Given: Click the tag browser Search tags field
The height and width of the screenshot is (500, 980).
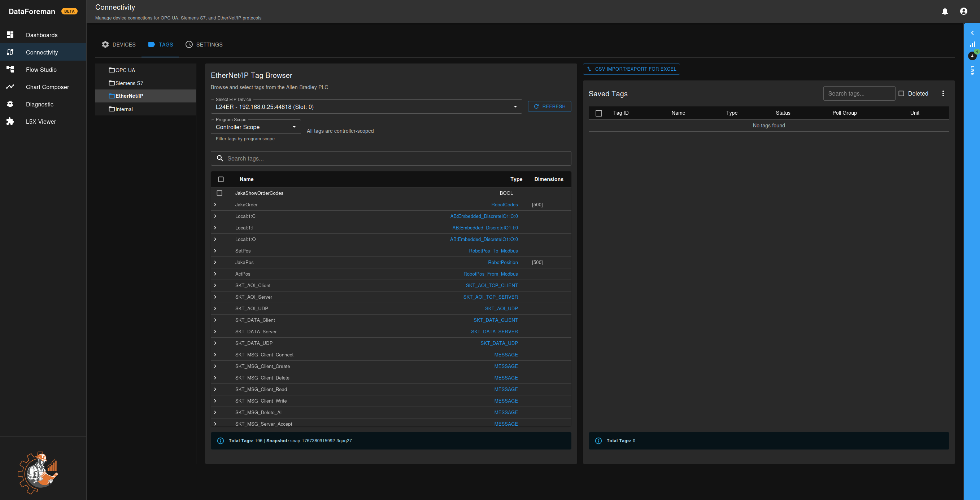Looking at the screenshot, I should [x=396, y=159].
